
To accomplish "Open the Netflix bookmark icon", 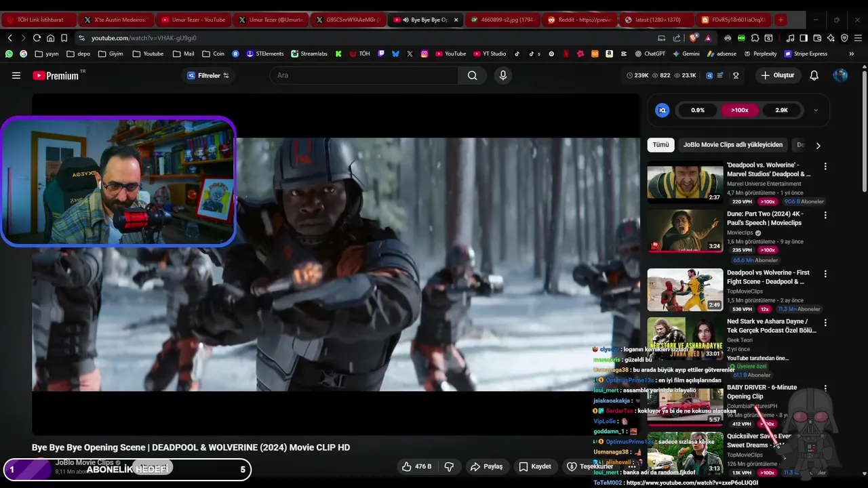I will 566,54.
